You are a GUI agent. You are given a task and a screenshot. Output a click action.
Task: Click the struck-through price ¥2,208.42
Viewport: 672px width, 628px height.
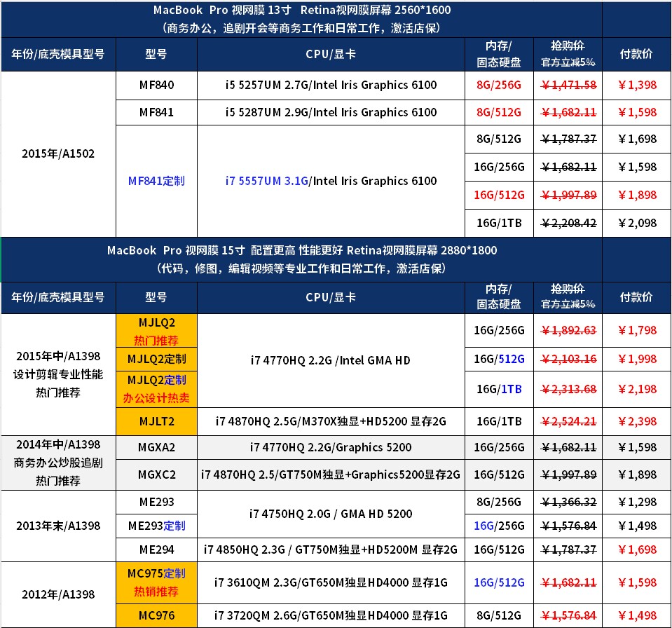[x=568, y=223]
